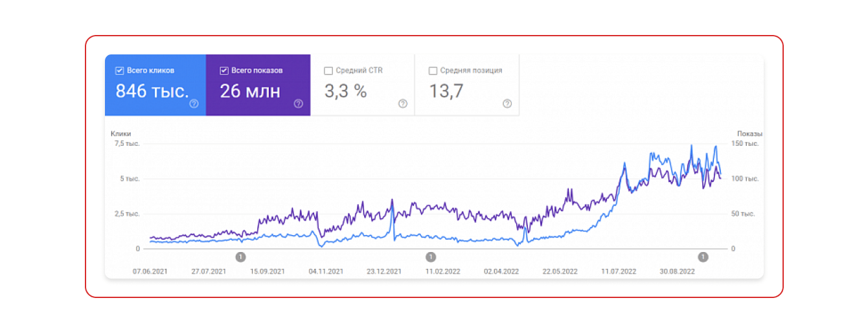Image resolution: width=868 pixels, height=333 pixels.
Task: Enable the Средний CTR checkbox
Action: point(328,71)
